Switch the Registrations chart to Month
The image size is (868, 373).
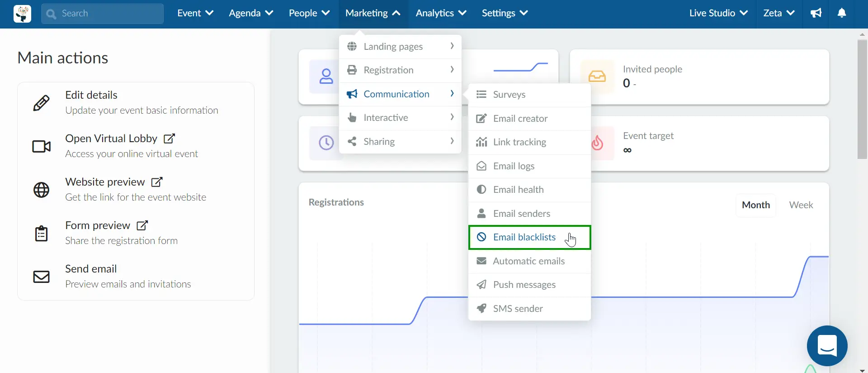[756, 205]
